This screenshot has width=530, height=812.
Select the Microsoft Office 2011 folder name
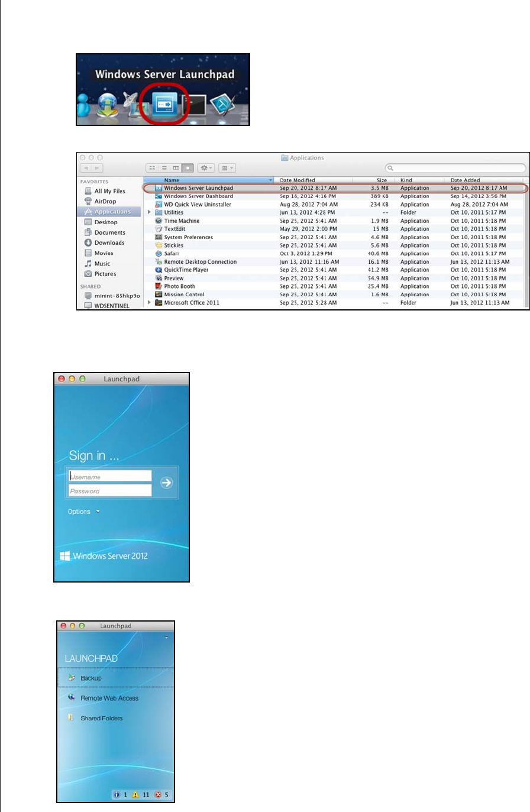point(191,303)
